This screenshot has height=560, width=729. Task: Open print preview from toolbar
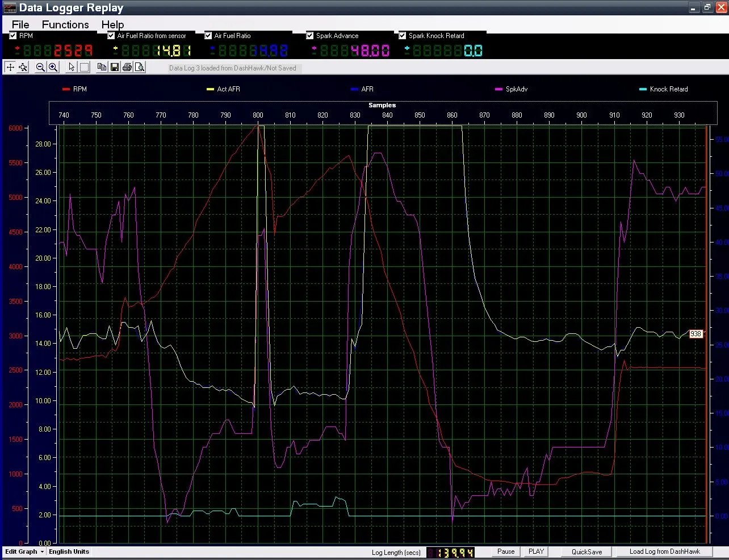[140, 67]
